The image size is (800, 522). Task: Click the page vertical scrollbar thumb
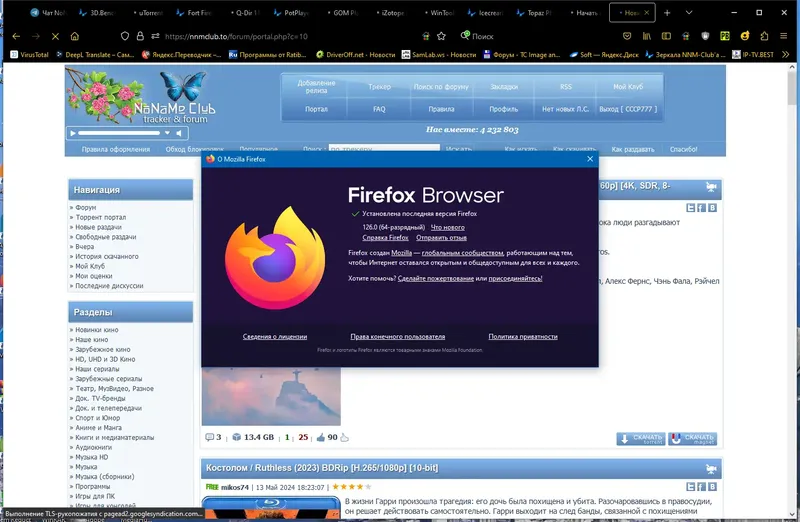coord(792,89)
